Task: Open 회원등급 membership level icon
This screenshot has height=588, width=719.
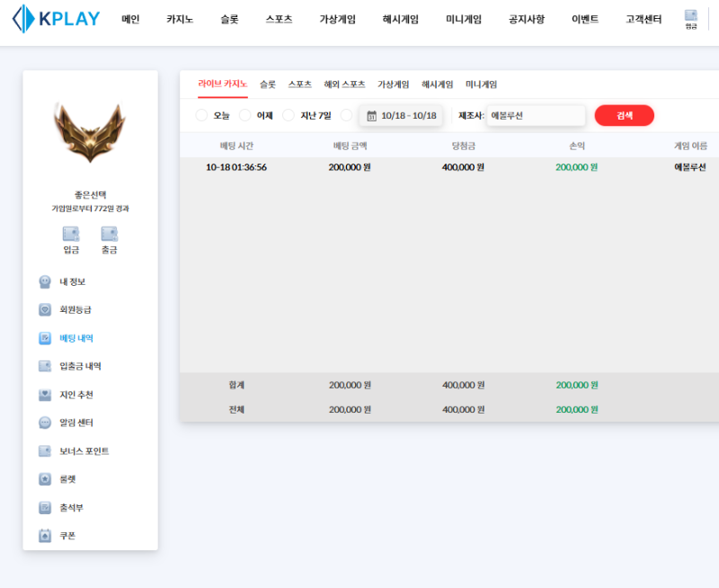Action: click(x=45, y=310)
